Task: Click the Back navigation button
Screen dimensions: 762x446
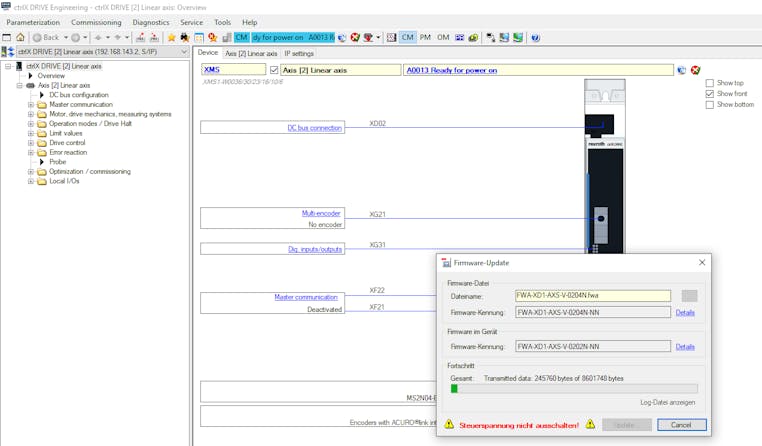Action: tap(46, 37)
